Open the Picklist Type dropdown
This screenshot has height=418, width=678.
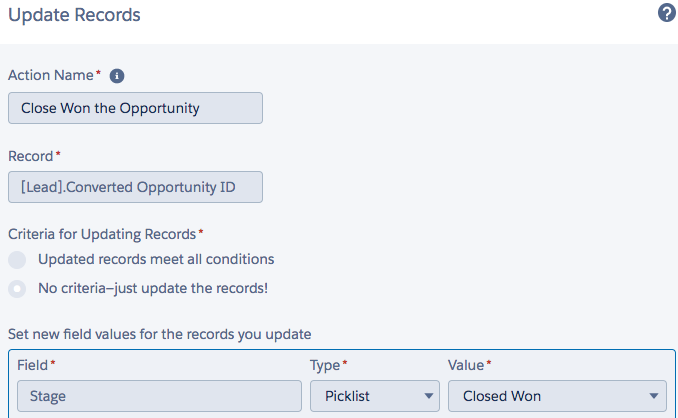(374, 396)
